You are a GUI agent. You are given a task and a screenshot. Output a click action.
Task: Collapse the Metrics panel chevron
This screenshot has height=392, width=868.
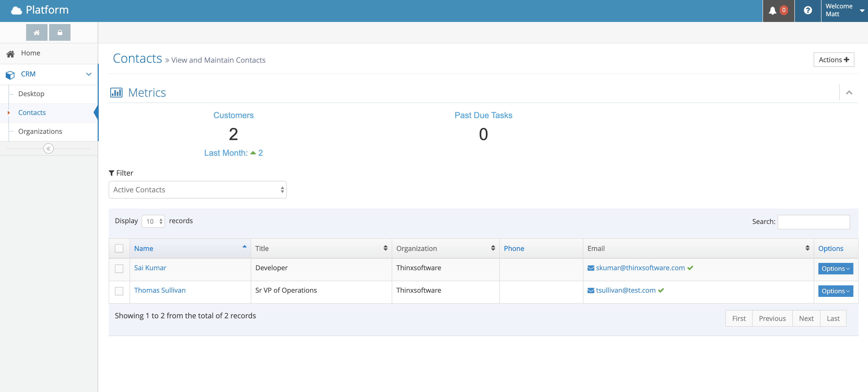(x=849, y=93)
